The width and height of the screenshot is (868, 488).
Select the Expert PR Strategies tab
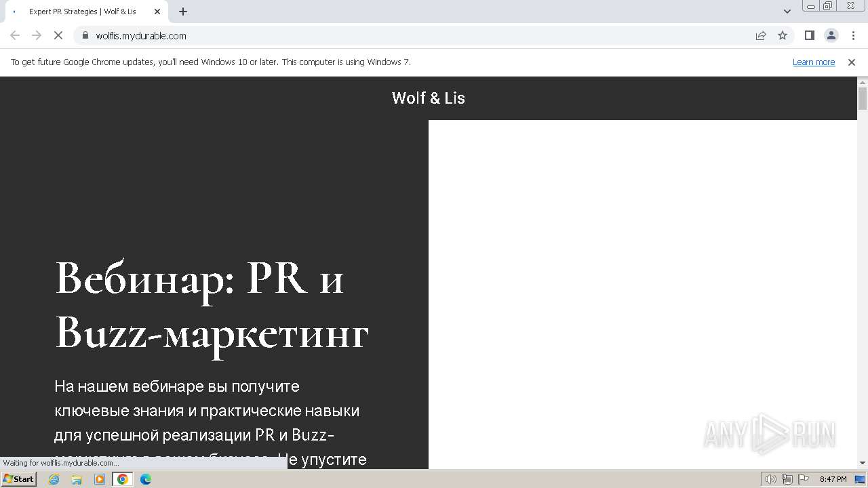pos(83,12)
